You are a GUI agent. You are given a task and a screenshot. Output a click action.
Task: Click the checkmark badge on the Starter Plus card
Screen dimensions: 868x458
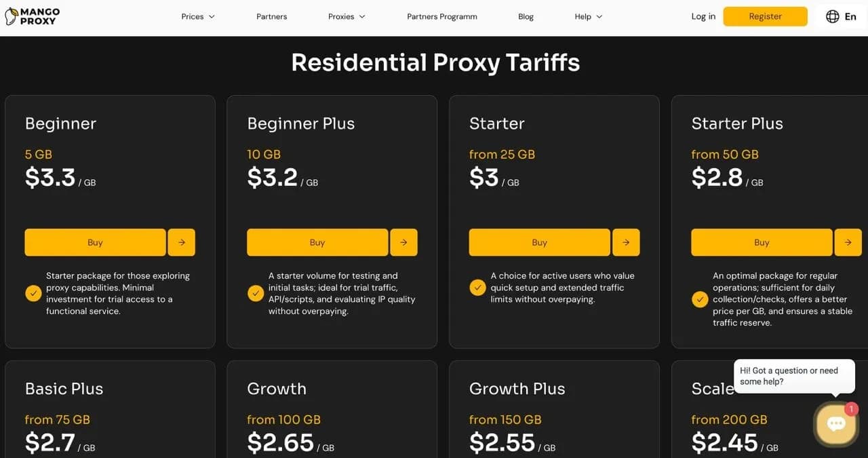699,299
